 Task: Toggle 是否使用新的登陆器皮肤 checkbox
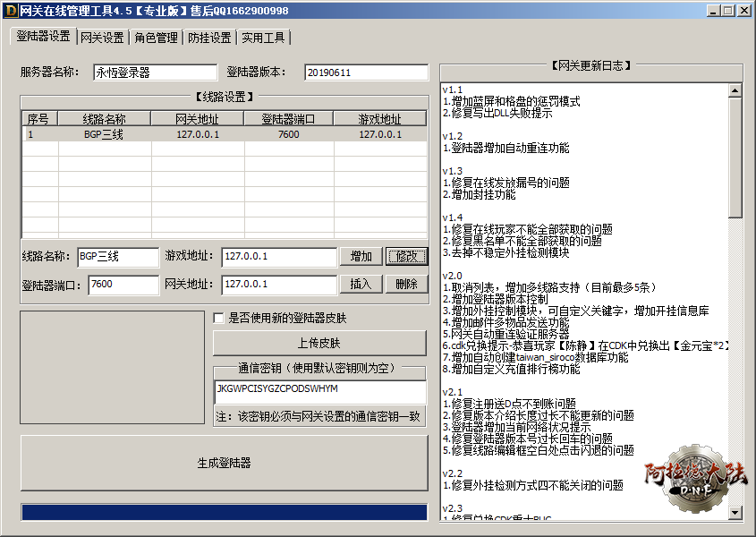219,318
